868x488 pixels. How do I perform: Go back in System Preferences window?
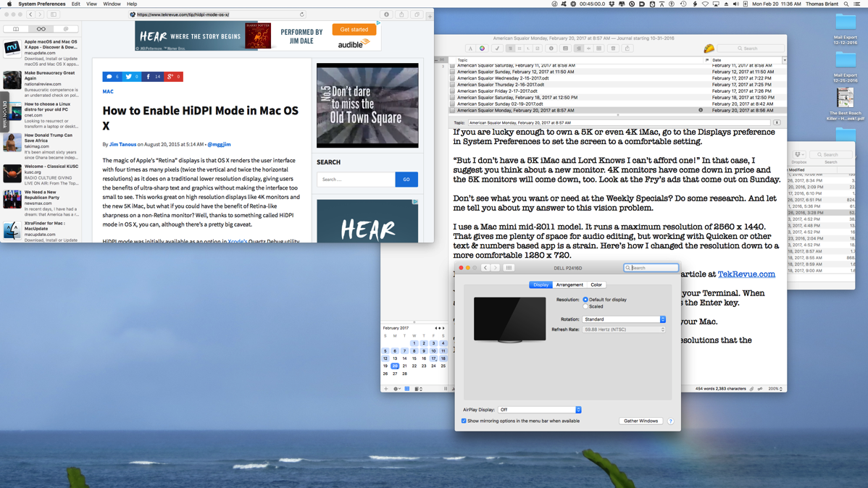(x=485, y=268)
